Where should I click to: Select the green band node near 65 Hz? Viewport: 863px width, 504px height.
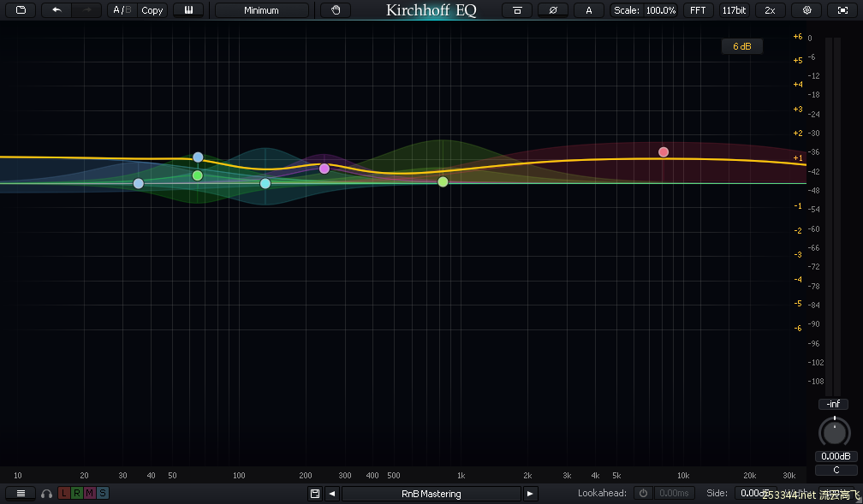click(x=198, y=175)
